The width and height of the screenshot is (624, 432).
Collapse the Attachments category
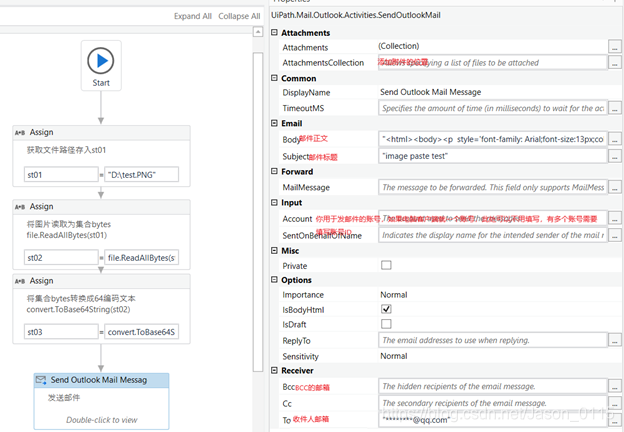[274, 32]
